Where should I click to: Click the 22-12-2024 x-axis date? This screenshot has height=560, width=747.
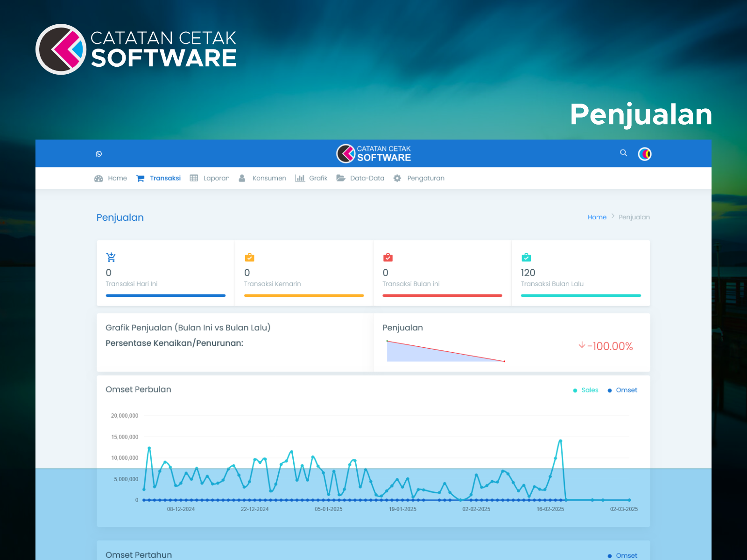[254, 509]
